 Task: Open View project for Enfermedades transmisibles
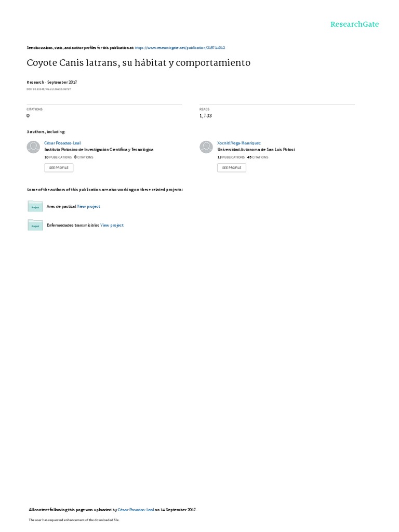click(112, 225)
